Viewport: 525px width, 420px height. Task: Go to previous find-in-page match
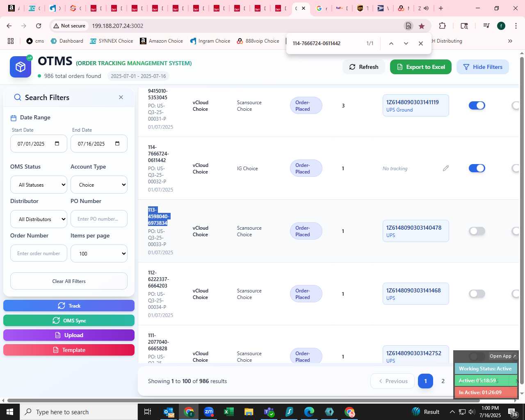391,43
